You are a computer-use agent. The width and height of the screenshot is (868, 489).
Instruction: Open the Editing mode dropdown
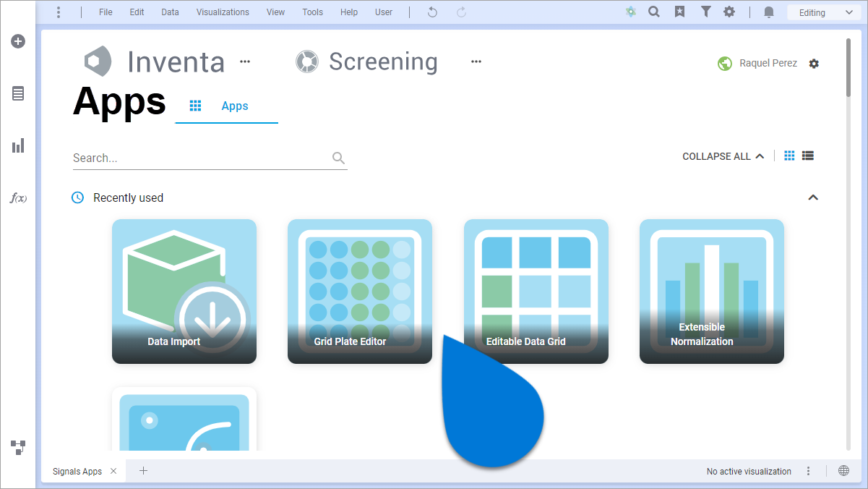(822, 12)
